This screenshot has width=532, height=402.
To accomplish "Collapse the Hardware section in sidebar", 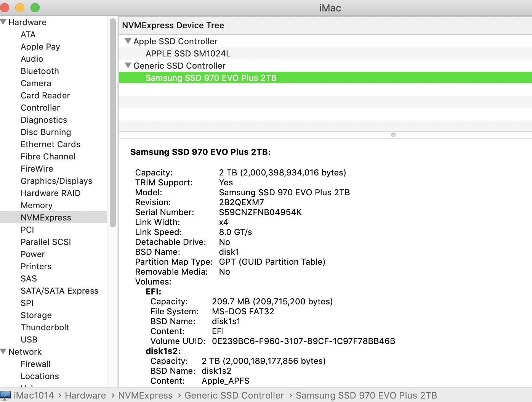I will tap(3, 22).
